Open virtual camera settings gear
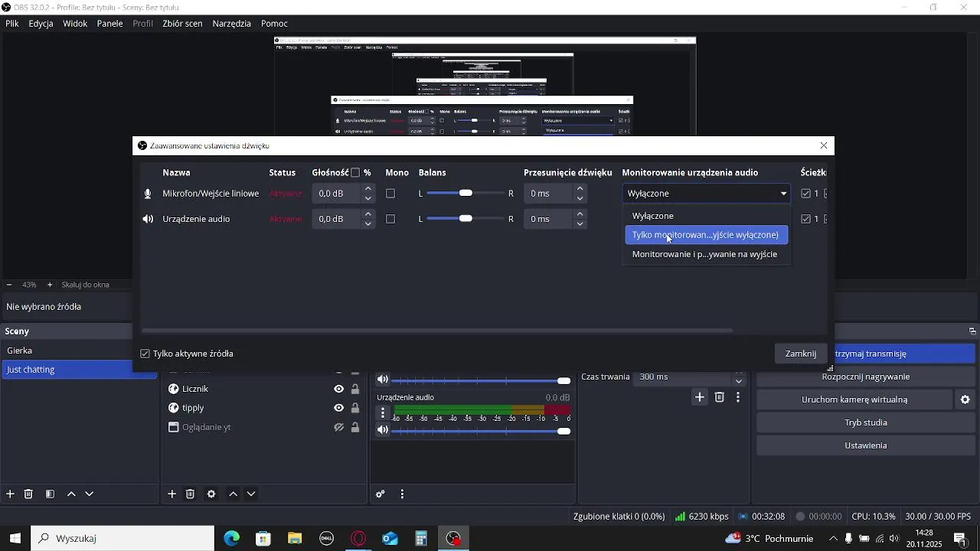The image size is (980, 551). pos(965,399)
